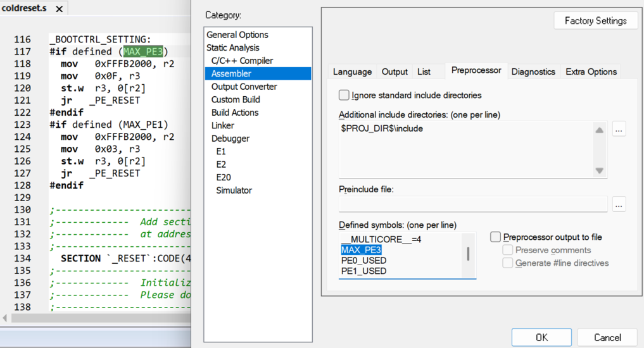Image resolution: width=644 pixels, height=348 pixels.
Task: Confirm the dialog with OK
Action: pos(541,337)
